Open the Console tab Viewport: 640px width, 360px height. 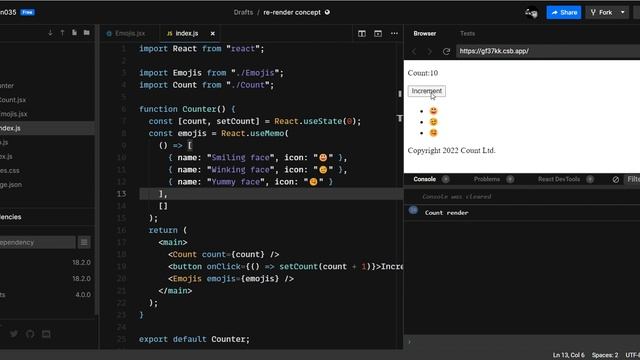[x=424, y=179]
